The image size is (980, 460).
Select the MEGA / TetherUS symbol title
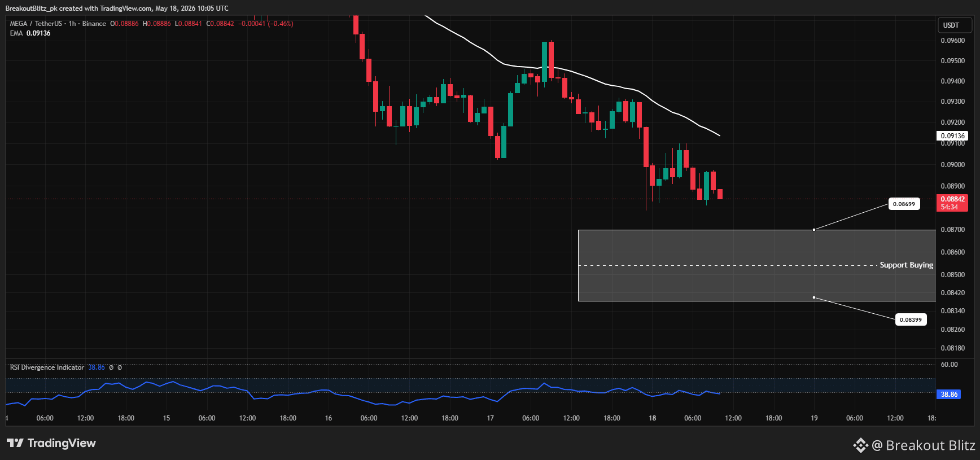[x=36, y=24]
